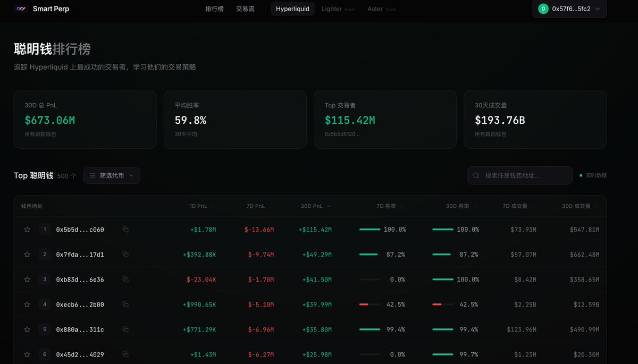This screenshot has width=638, height=364.
Task: Click the $20.30M 30D volume value
Action: 586,354
